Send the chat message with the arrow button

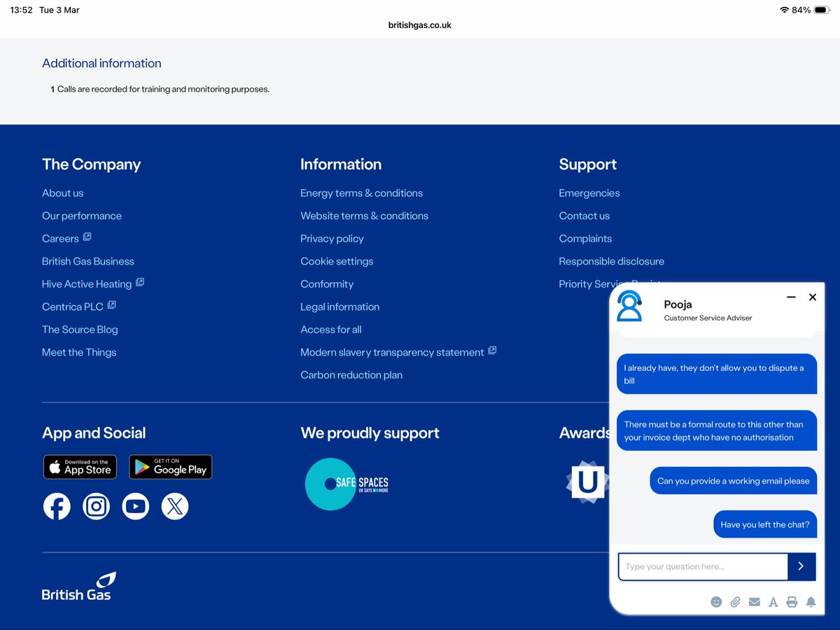(801, 566)
